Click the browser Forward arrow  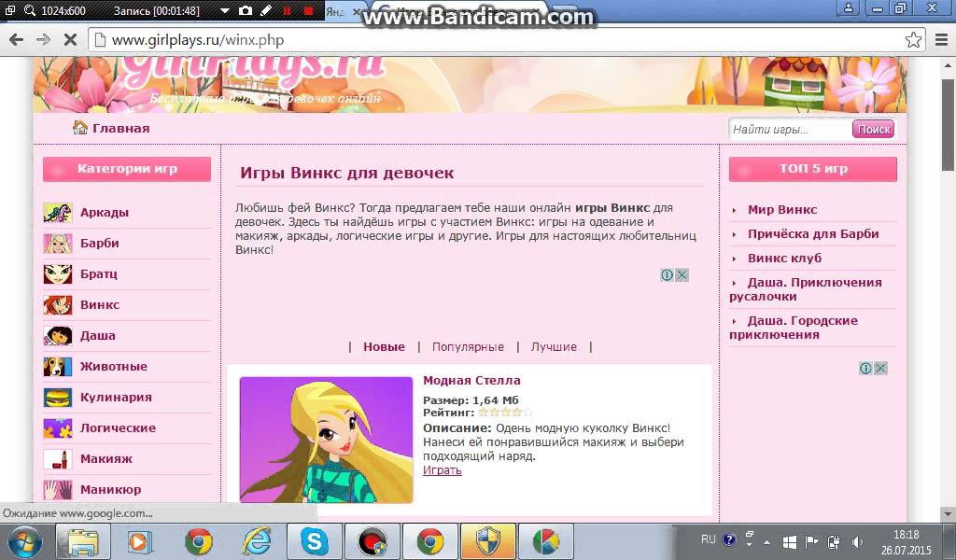(x=43, y=40)
